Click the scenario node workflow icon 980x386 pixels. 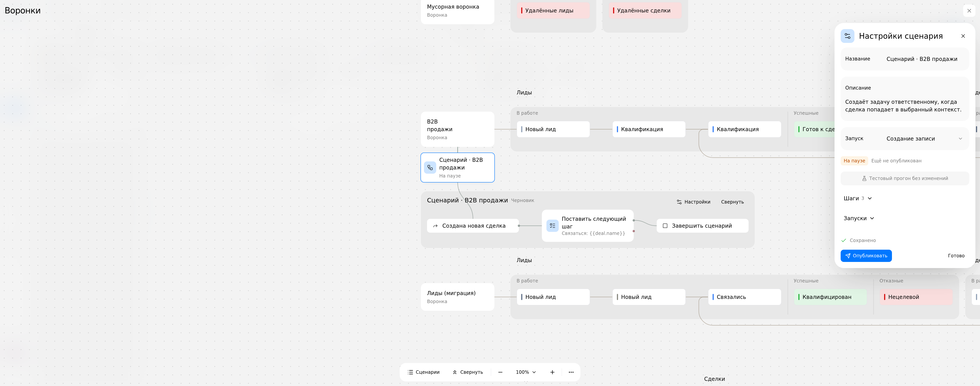point(430,168)
